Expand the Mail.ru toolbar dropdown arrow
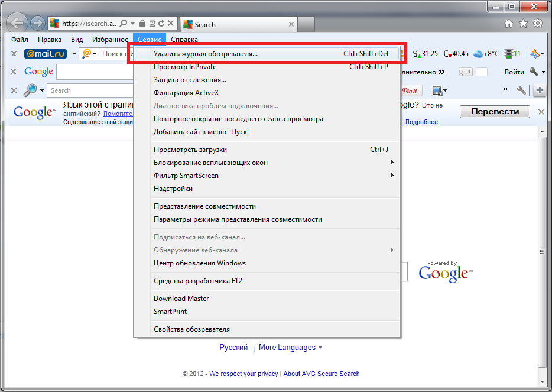Viewport: 552px width, 392px height. pyautogui.click(x=74, y=54)
